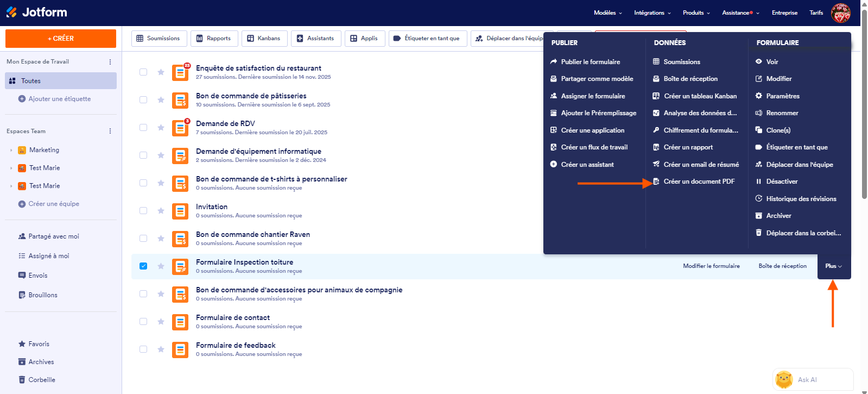Open Workspace options three-dot menu
The height and width of the screenshot is (394, 868).
pyautogui.click(x=110, y=62)
